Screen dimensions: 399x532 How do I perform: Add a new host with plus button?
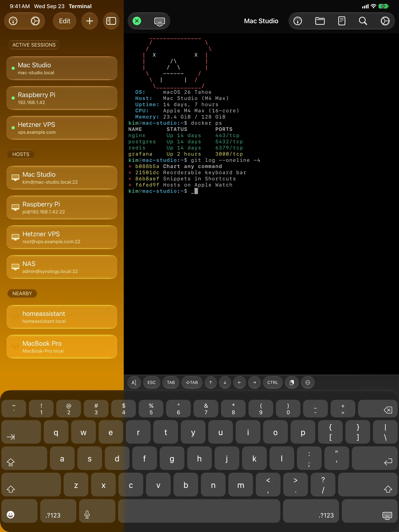[x=90, y=21]
